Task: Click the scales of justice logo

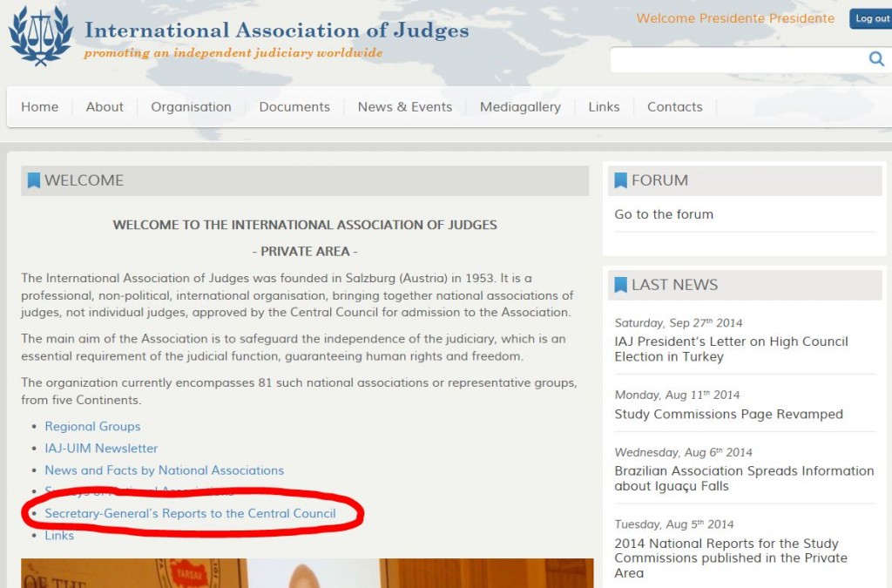Action: click(x=40, y=36)
